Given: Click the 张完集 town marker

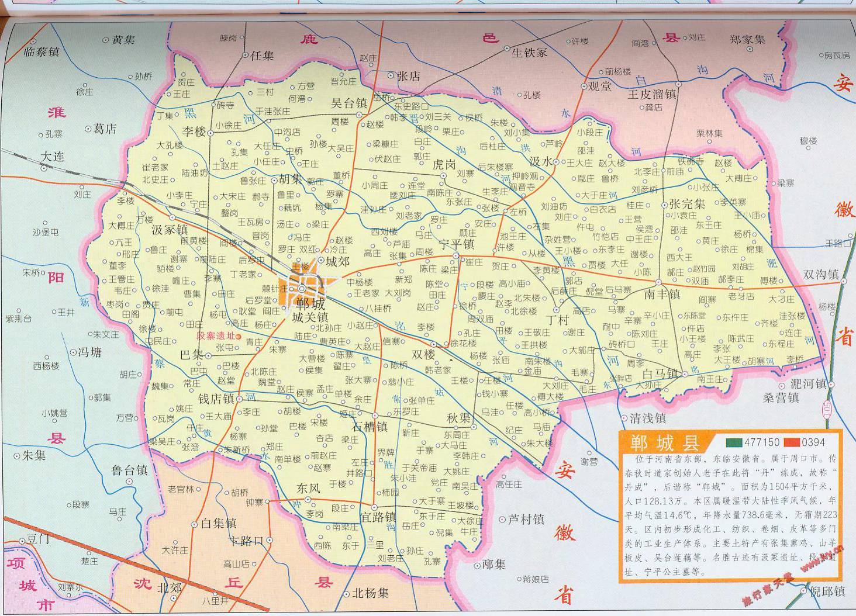Looking at the screenshot, I should [x=665, y=206].
